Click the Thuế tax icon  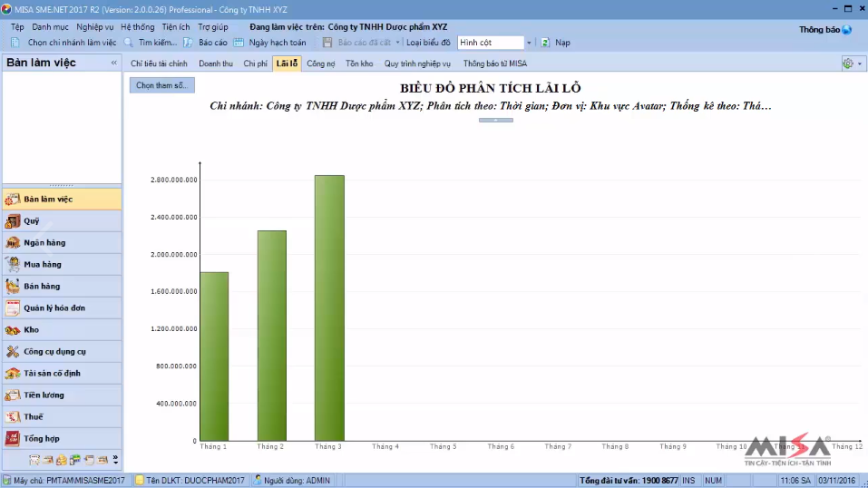pyautogui.click(x=12, y=416)
